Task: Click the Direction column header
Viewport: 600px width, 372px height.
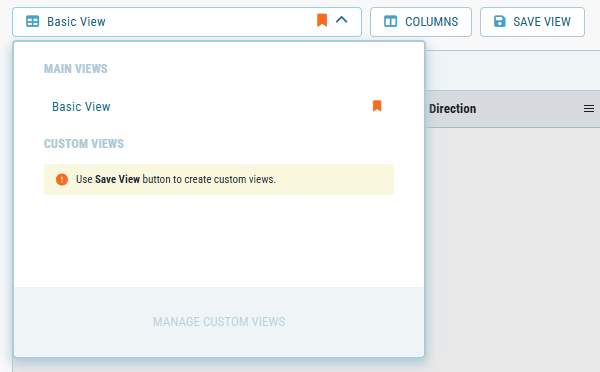Action: tap(452, 109)
